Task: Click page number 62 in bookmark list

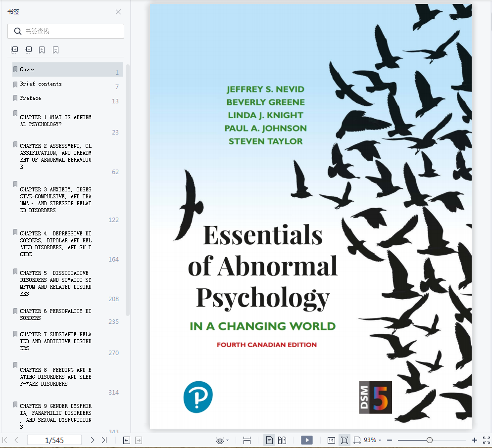Action: pyautogui.click(x=115, y=172)
